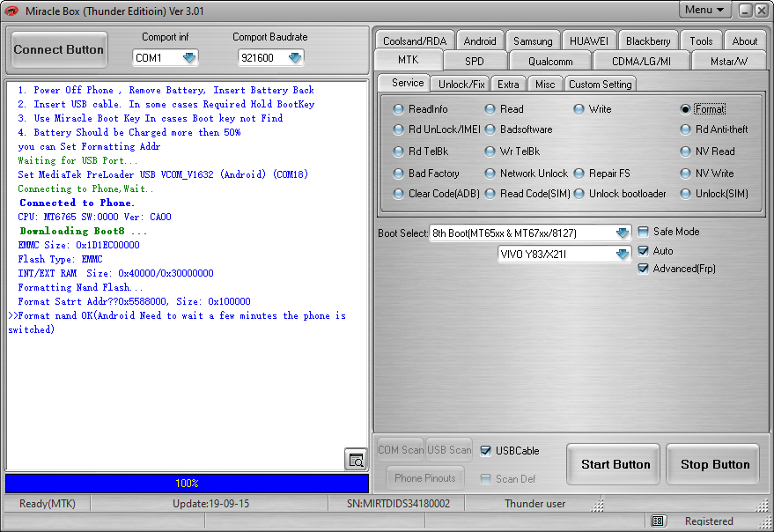
Task: Click the USB Scan button
Action: tap(449, 449)
